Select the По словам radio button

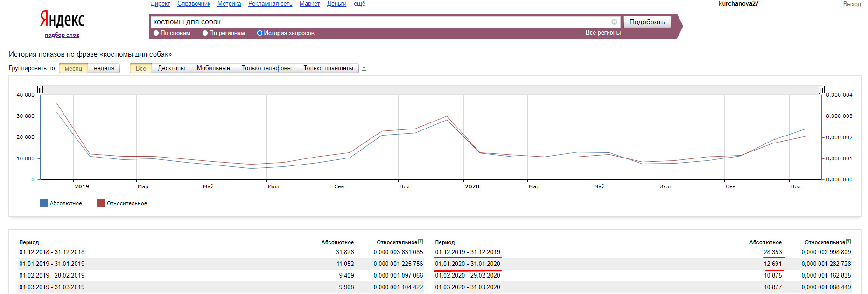click(156, 33)
